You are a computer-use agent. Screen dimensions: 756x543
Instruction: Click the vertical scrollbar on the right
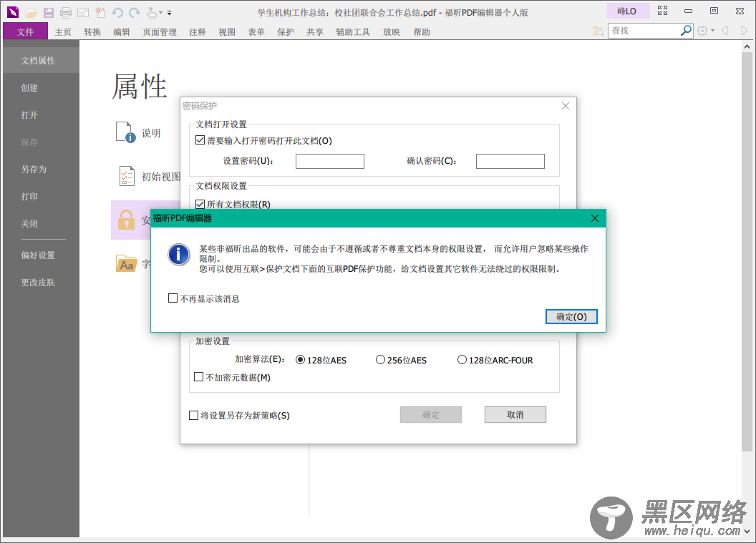[x=747, y=252]
